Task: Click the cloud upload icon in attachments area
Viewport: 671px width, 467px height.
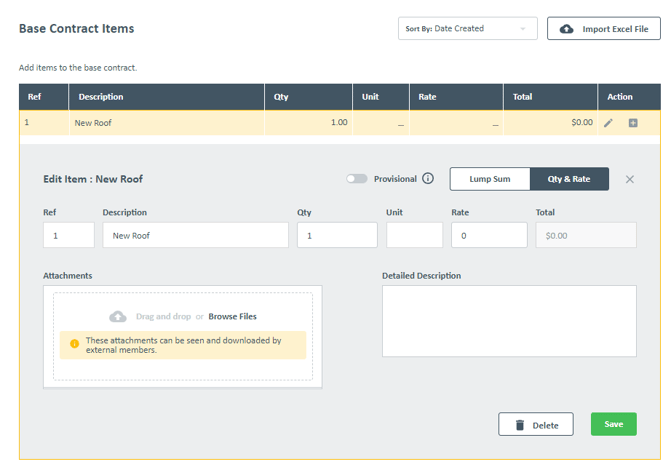Action: (x=118, y=316)
